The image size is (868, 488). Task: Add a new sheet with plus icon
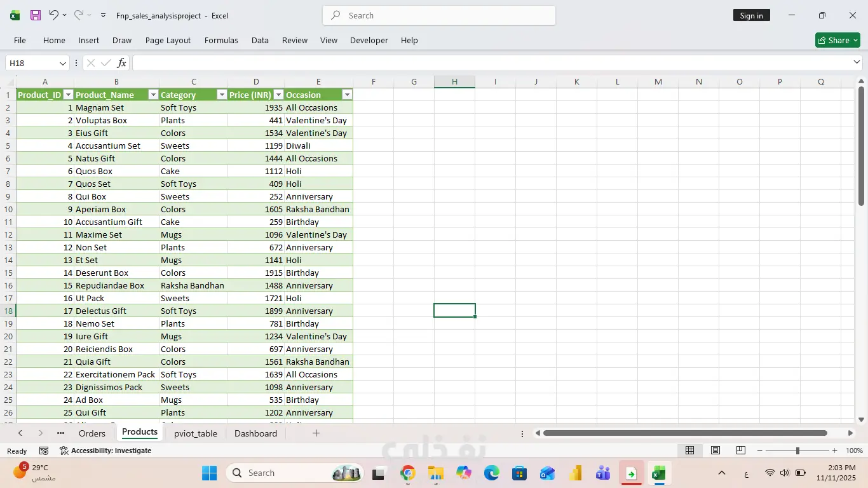tap(316, 433)
